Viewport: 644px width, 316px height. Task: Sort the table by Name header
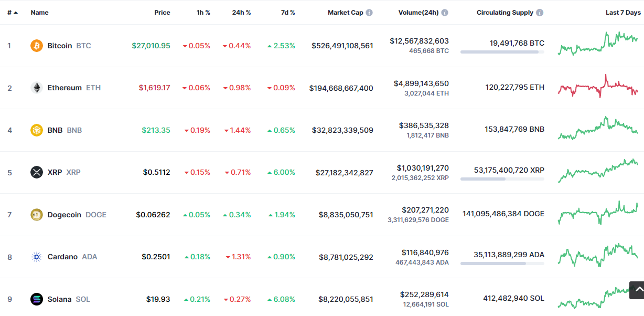point(39,13)
